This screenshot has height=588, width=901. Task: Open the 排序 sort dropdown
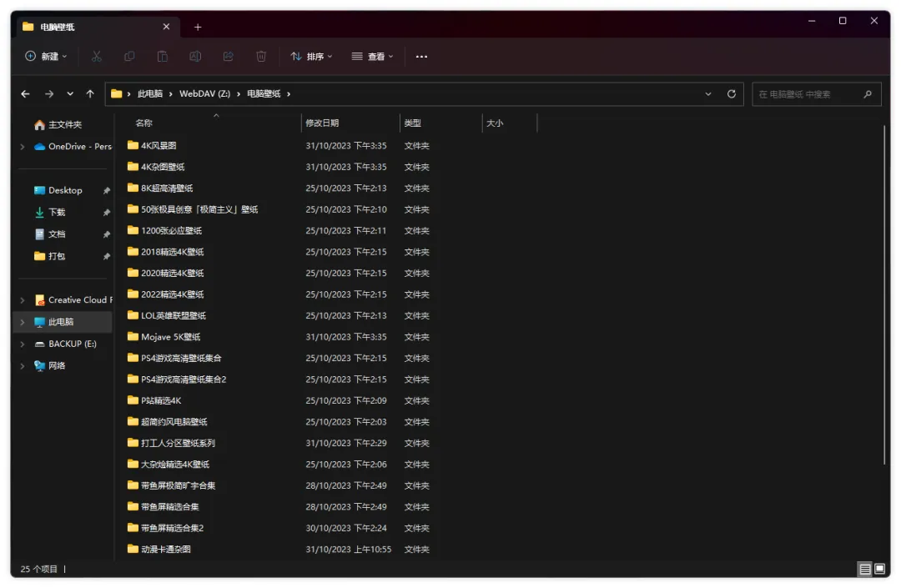click(311, 57)
